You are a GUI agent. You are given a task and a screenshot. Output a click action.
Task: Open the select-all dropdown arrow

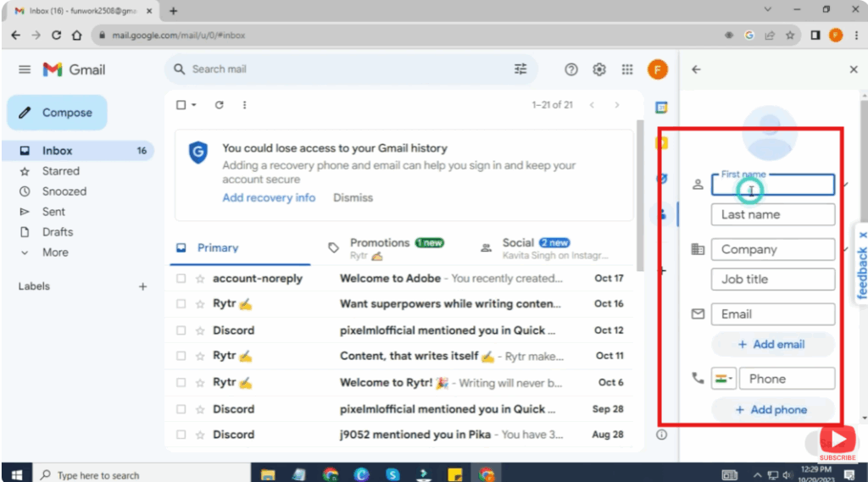(x=194, y=105)
